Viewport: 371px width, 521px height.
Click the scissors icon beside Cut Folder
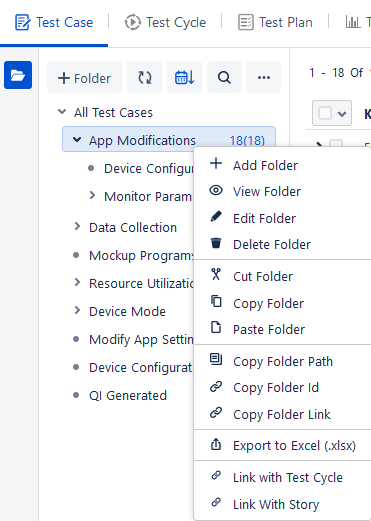point(216,274)
